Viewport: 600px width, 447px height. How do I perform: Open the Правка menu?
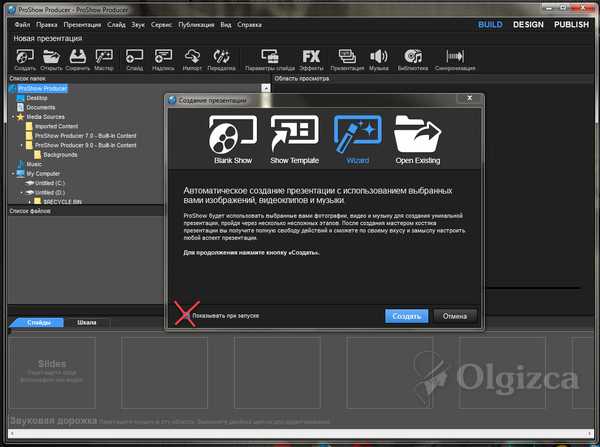[x=47, y=25]
